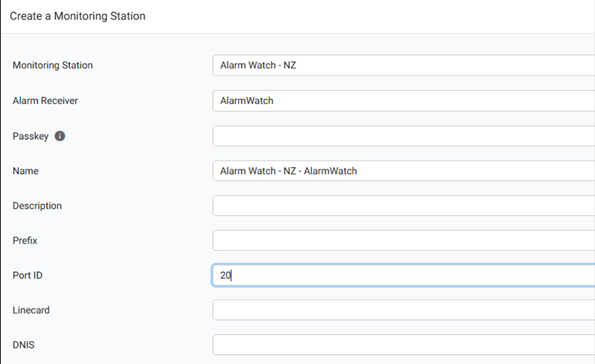Click the DNIS label
The height and width of the screenshot is (364, 595).
pyautogui.click(x=25, y=345)
